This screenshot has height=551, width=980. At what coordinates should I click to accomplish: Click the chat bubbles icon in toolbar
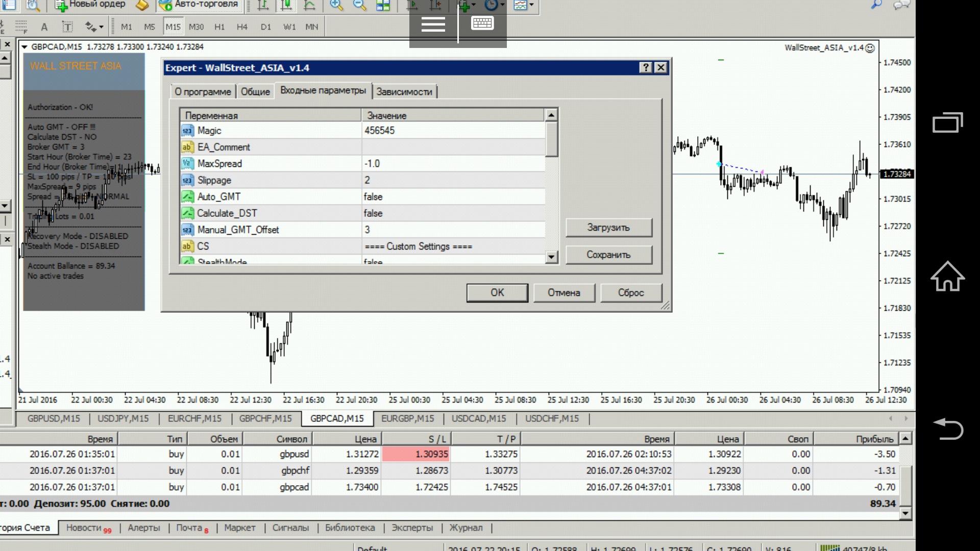tap(902, 5)
